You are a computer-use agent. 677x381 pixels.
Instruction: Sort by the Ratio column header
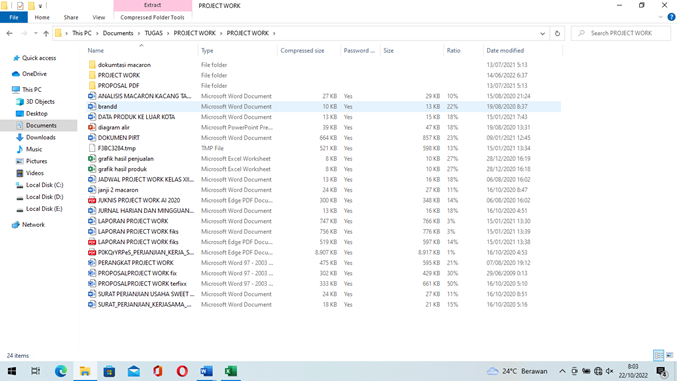point(463,51)
